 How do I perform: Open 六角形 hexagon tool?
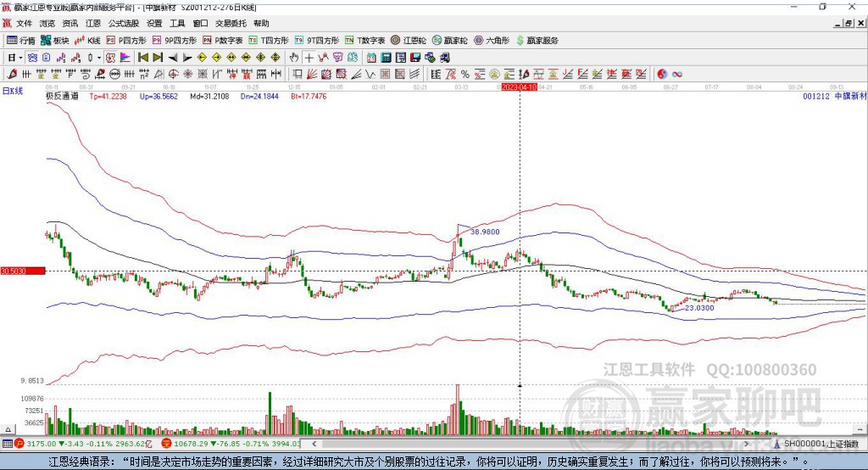[492, 41]
